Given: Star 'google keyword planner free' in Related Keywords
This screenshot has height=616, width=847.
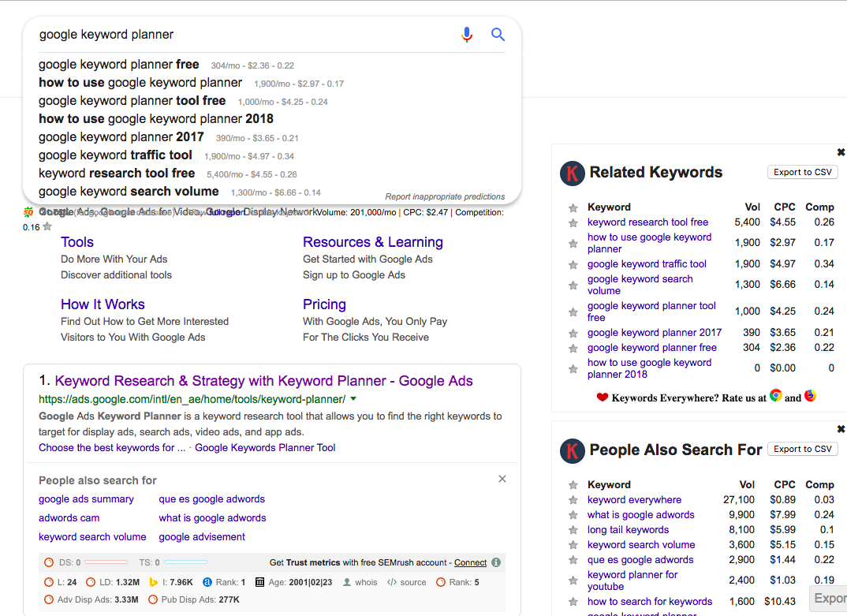Looking at the screenshot, I should (x=573, y=349).
